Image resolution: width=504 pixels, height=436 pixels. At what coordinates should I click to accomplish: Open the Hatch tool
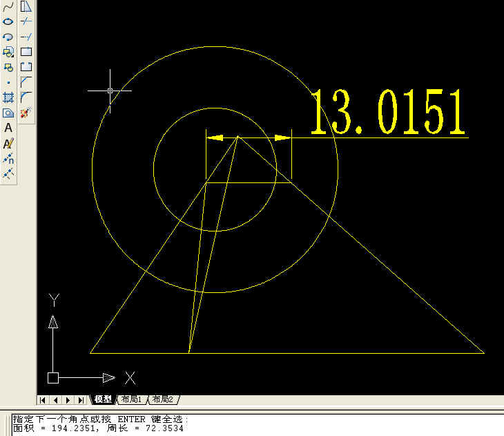pos(8,97)
